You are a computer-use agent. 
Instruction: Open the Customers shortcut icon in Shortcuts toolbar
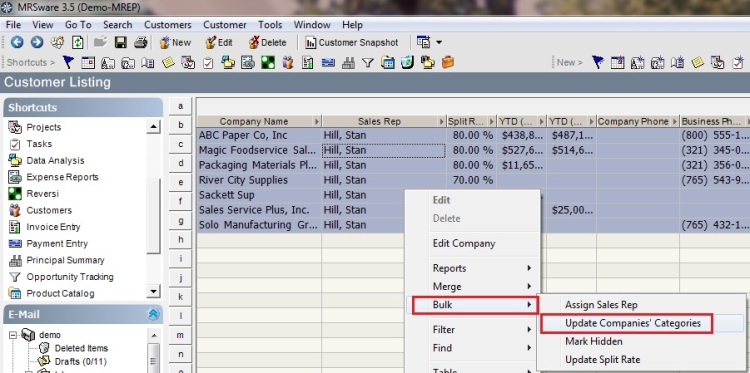tap(287, 62)
